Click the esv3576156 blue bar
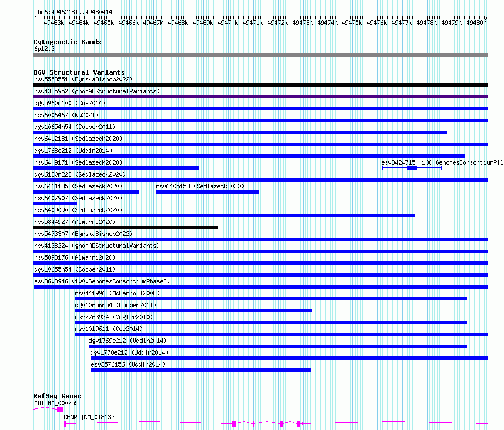Screen dimensions: 504x430 pos(201,370)
